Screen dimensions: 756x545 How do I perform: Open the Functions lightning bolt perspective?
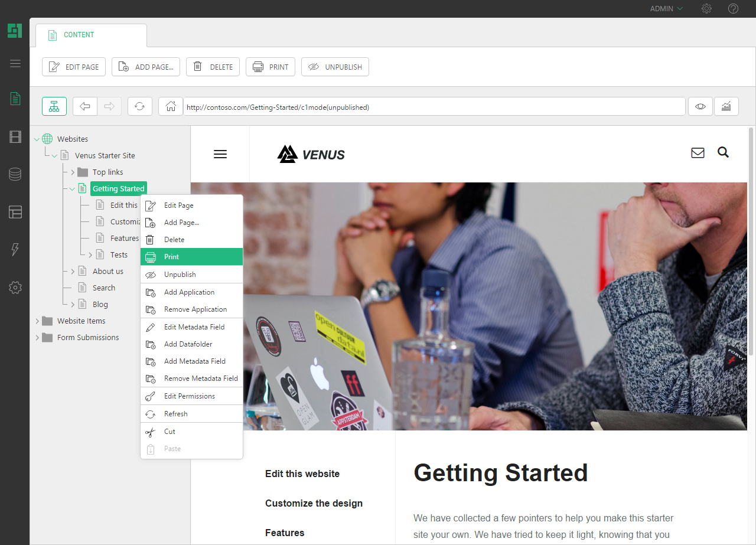point(15,250)
